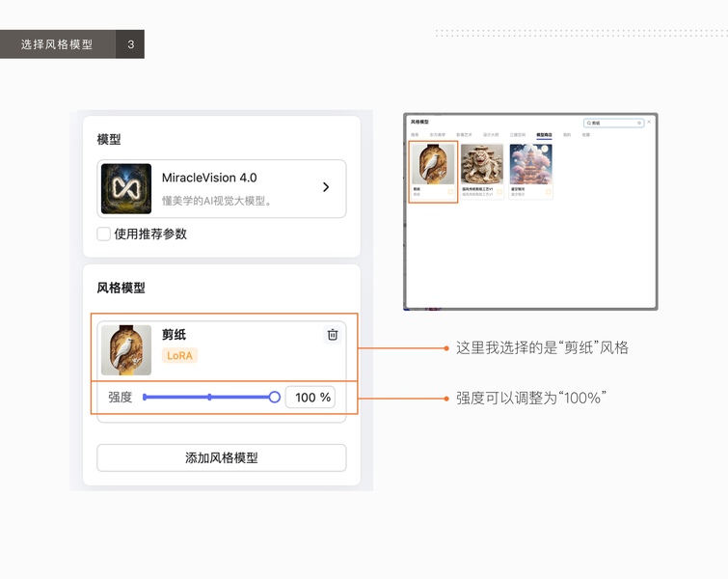Open the 收藏 tab
Screen dimensions: 728x579
(x=586, y=135)
